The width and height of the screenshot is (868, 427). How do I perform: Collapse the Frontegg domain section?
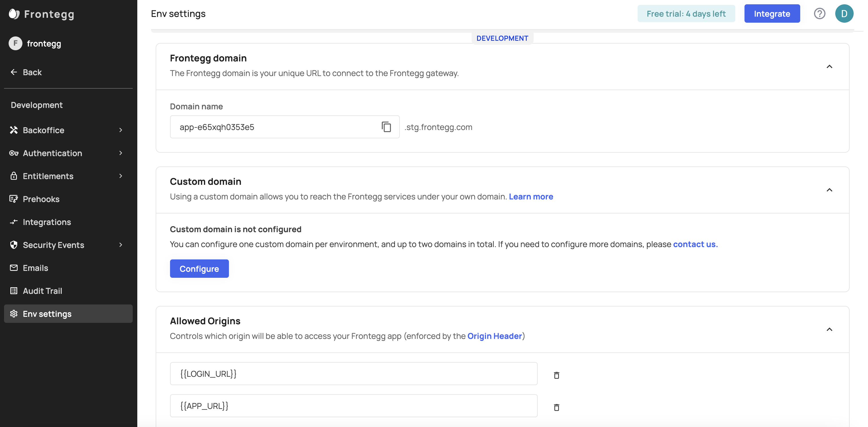pyautogui.click(x=829, y=66)
